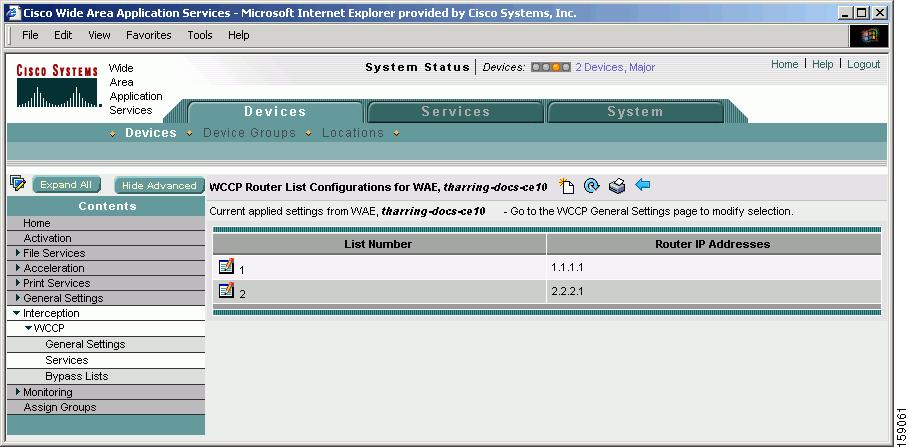Click the List Number column header
This screenshot has height=447, width=909.
[x=379, y=244]
